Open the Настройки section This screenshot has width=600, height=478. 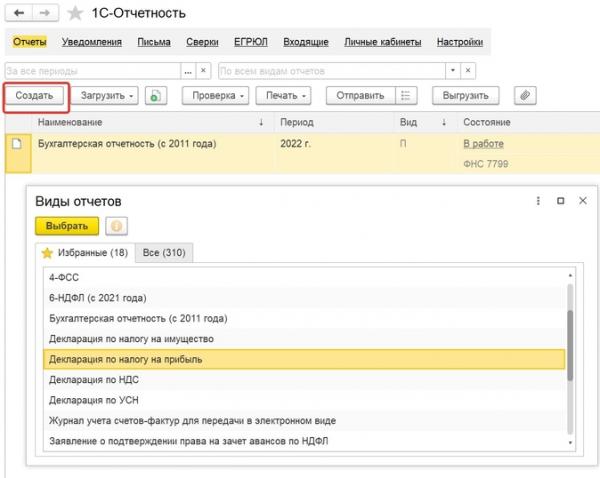[x=460, y=42]
